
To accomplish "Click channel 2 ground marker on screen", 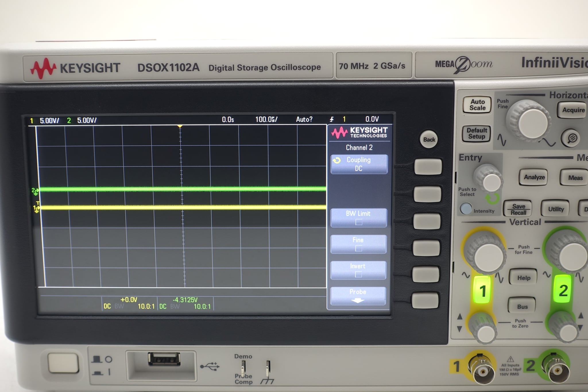I will (35, 191).
